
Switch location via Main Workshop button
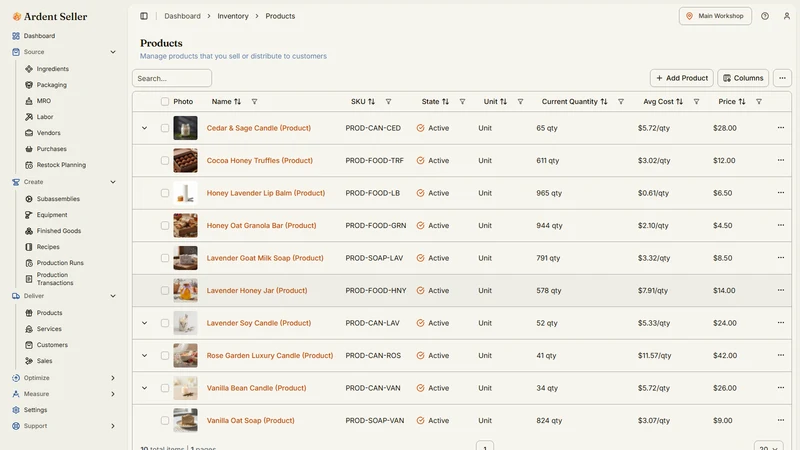coord(715,16)
